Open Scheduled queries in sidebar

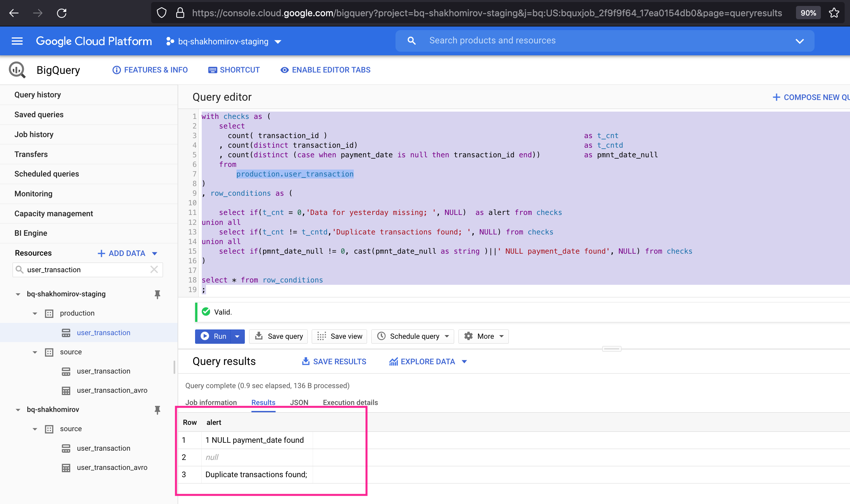pos(47,174)
